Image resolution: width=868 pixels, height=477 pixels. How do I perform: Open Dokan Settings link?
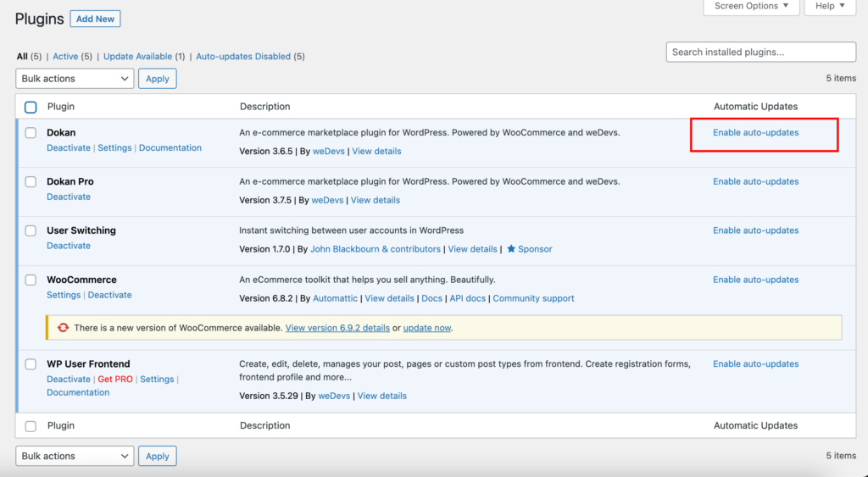pos(114,147)
